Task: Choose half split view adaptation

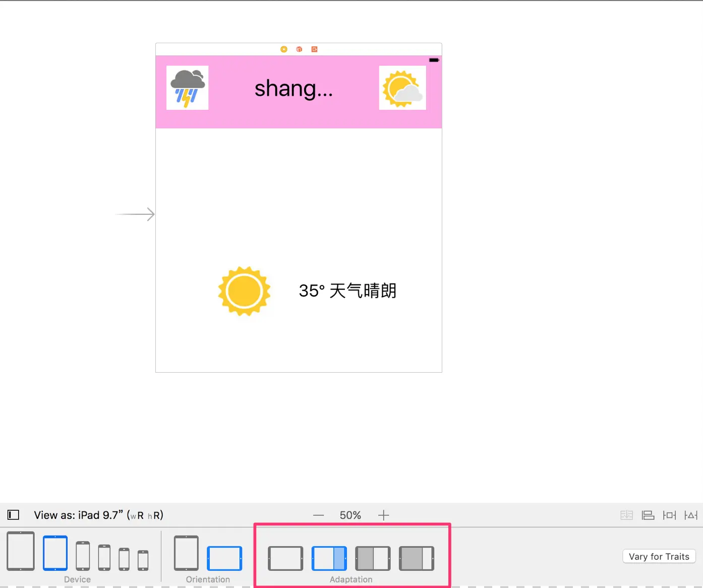Action: (373, 558)
